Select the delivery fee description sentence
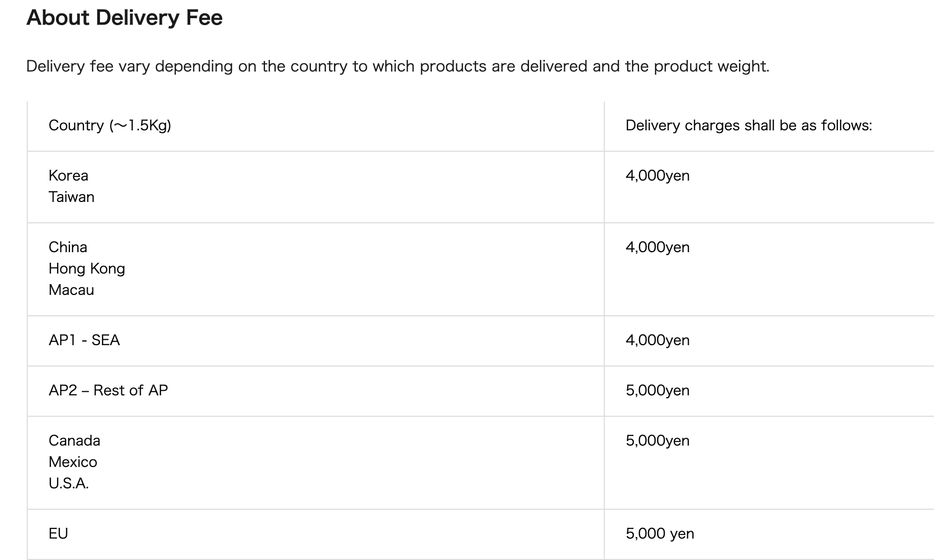Image resolution: width=934 pixels, height=560 pixels. tap(398, 66)
